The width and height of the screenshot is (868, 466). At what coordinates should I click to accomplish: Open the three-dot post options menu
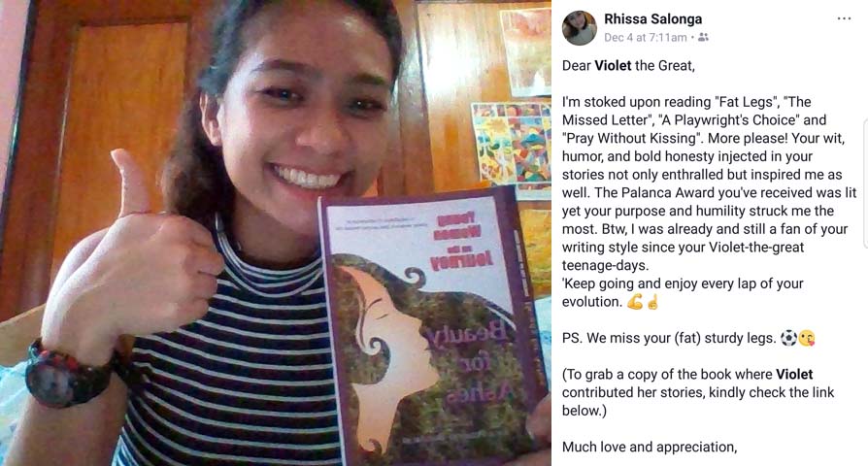pyautogui.click(x=844, y=18)
